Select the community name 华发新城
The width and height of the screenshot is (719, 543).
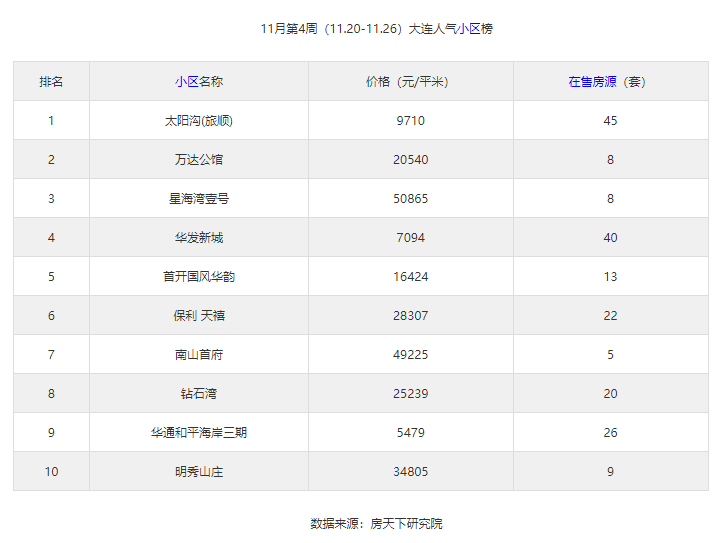(x=199, y=238)
